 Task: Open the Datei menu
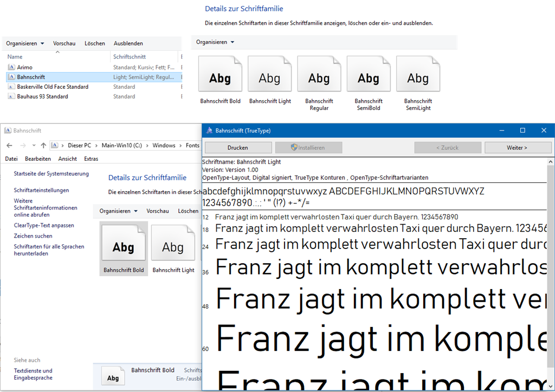point(11,159)
